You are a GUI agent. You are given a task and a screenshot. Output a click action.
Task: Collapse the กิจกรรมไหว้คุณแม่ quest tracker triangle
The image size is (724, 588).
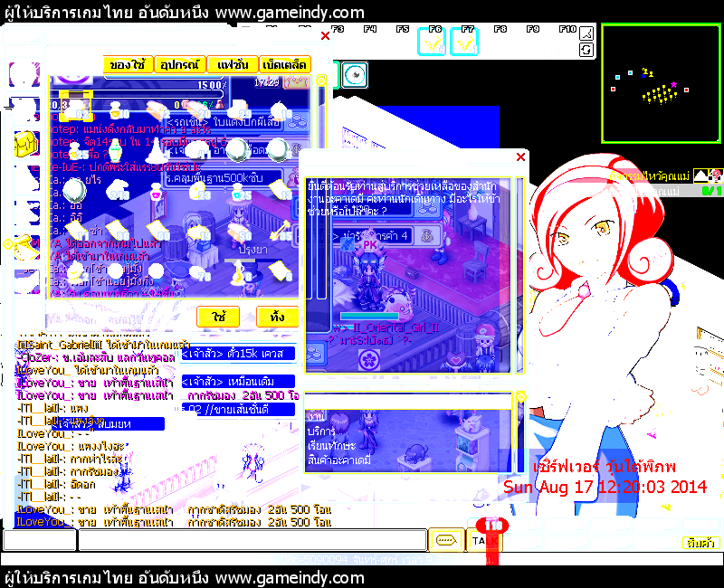700,175
